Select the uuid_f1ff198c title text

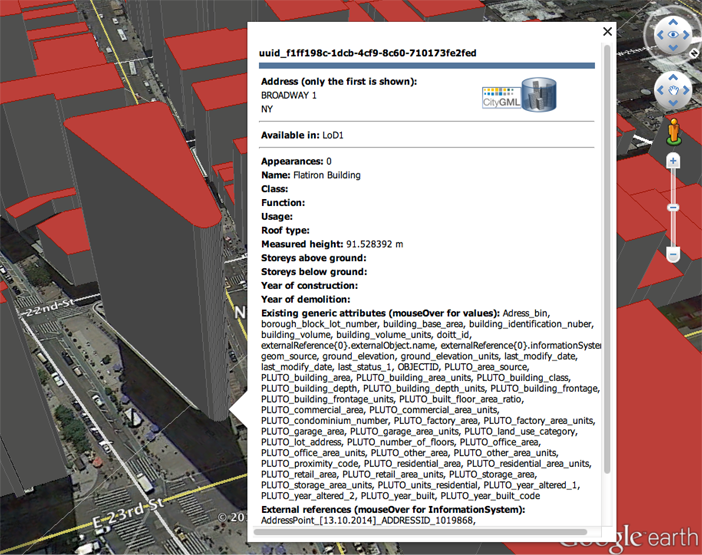pos(368,53)
